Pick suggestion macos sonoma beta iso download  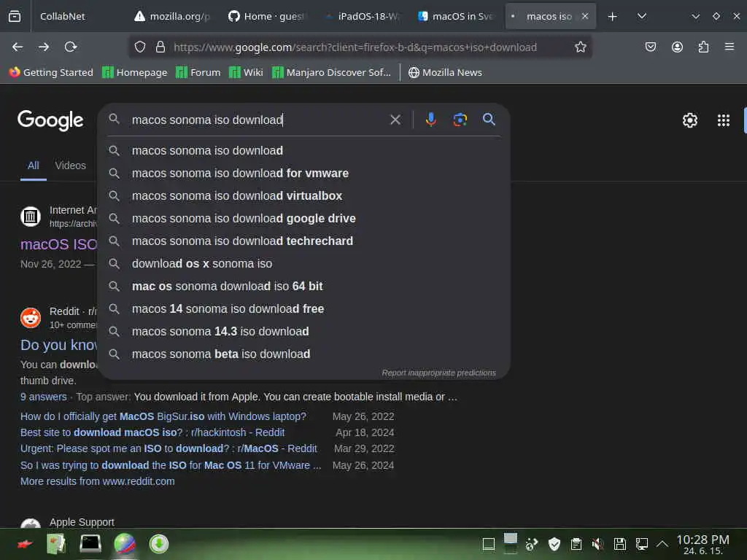(x=304, y=354)
